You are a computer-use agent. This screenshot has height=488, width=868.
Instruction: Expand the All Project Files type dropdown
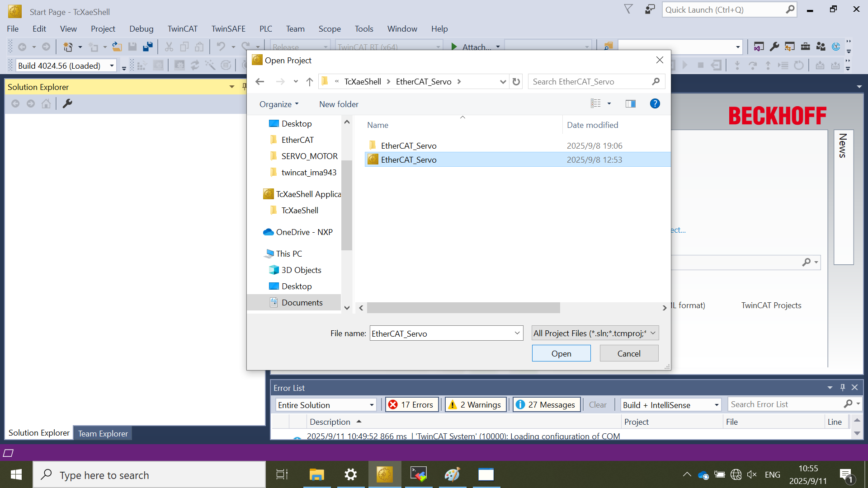pos(595,333)
